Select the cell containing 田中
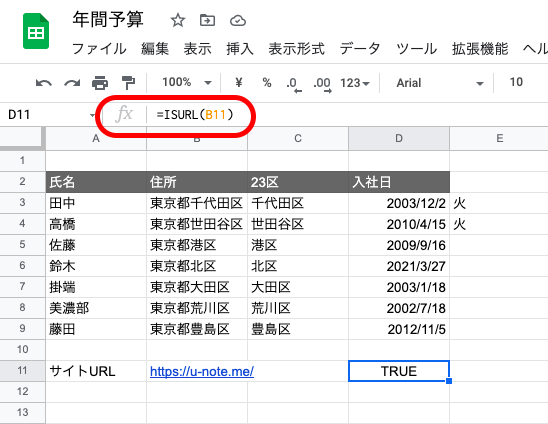This screenshot has height=424, width=548. 96,203
